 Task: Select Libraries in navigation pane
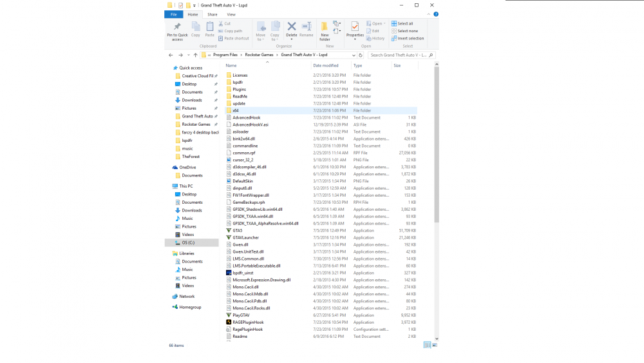coord(187,253)
